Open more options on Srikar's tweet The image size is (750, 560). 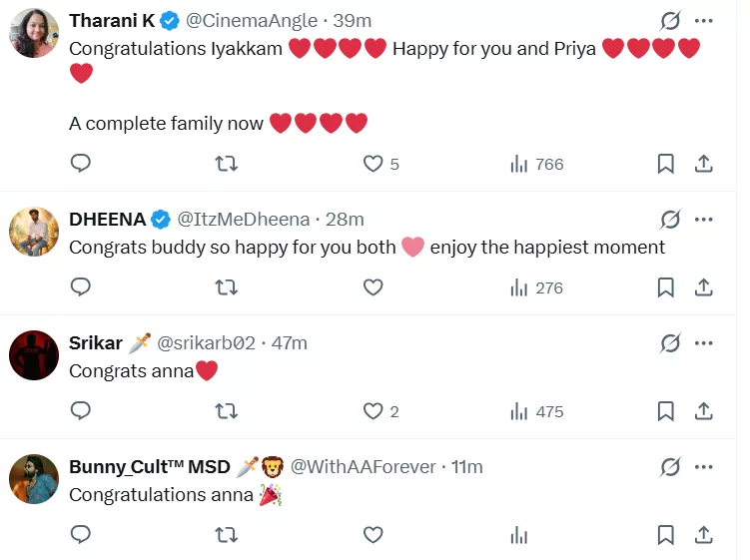tap(703, 343)
